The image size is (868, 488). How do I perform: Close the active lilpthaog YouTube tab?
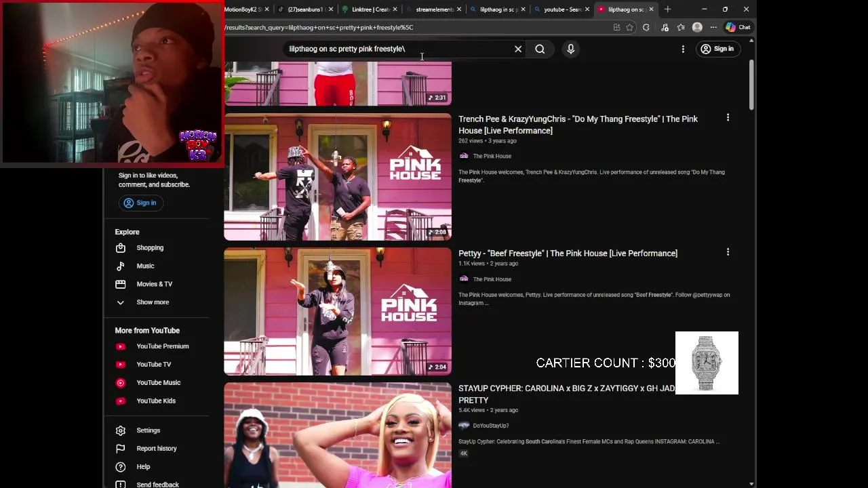coord(651,9)
